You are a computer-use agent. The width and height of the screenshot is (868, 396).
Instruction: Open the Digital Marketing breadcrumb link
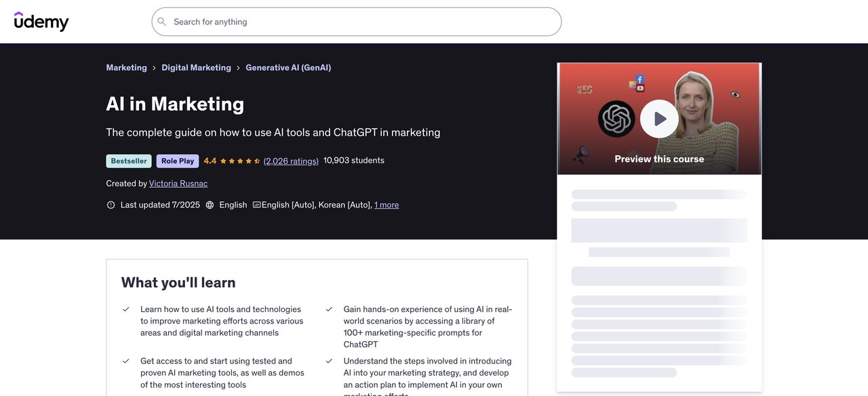click(x=196, y=68)
